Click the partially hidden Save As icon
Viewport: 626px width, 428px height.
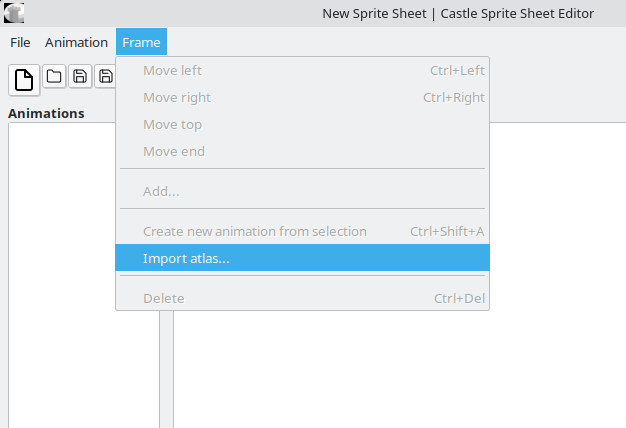pos(105,76)
